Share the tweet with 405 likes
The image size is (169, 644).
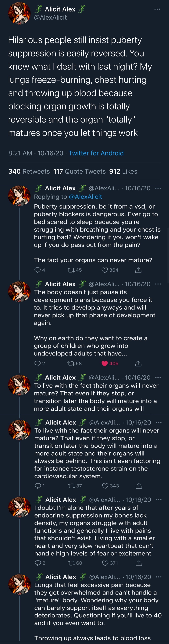tap(138, 364)
